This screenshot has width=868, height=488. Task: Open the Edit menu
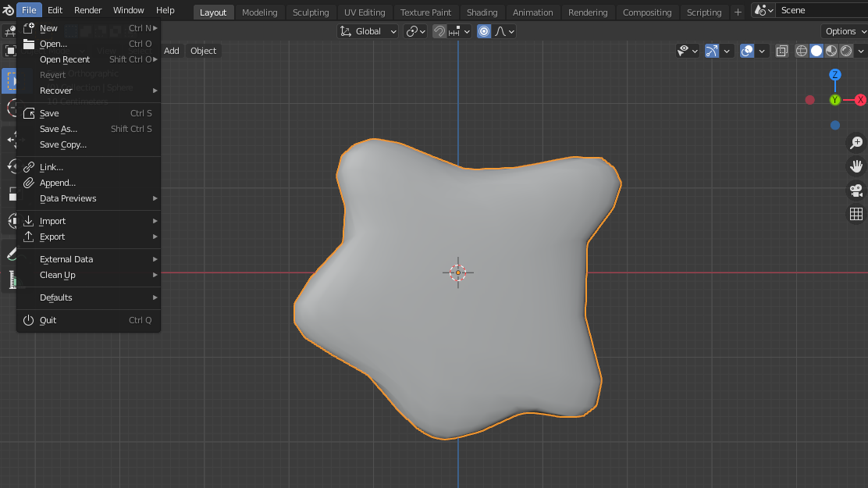click(55, 10)
